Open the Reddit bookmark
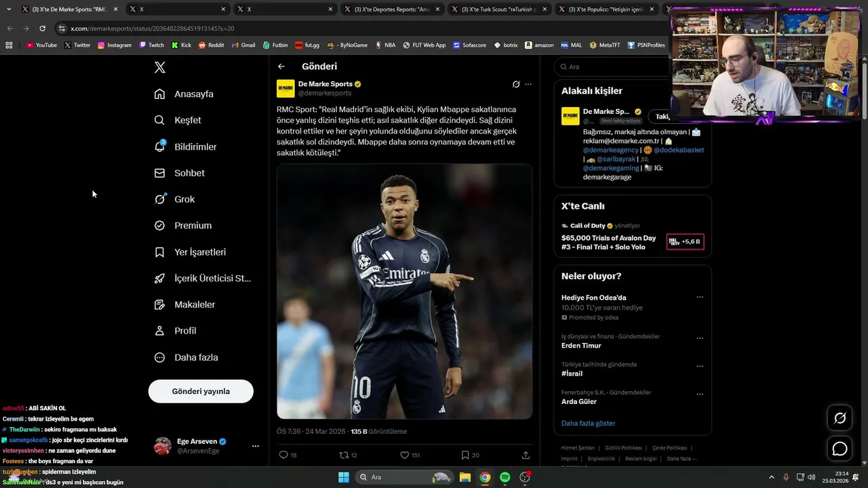 [x=211, y=45]
